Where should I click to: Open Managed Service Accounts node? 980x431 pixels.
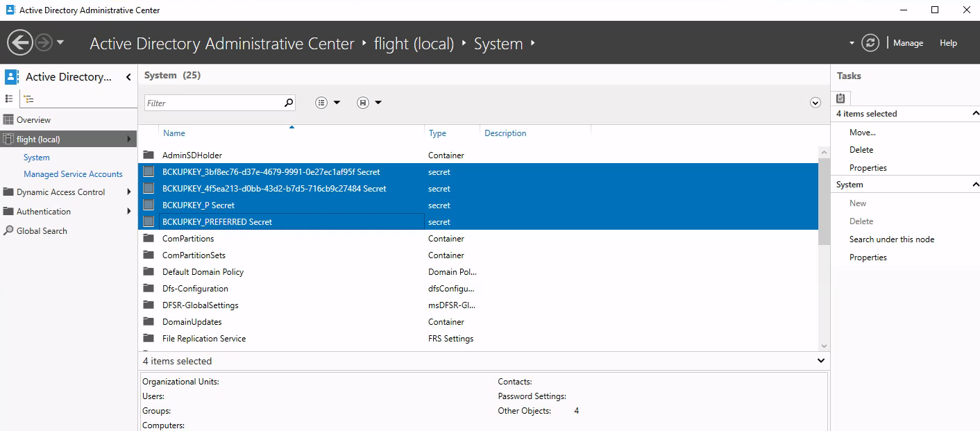(73, 174)
